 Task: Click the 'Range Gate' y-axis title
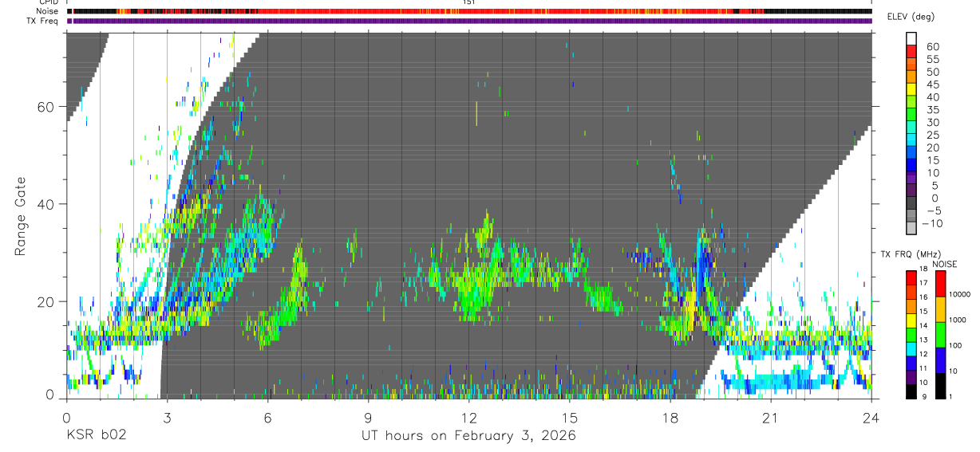tap(22, 216)
